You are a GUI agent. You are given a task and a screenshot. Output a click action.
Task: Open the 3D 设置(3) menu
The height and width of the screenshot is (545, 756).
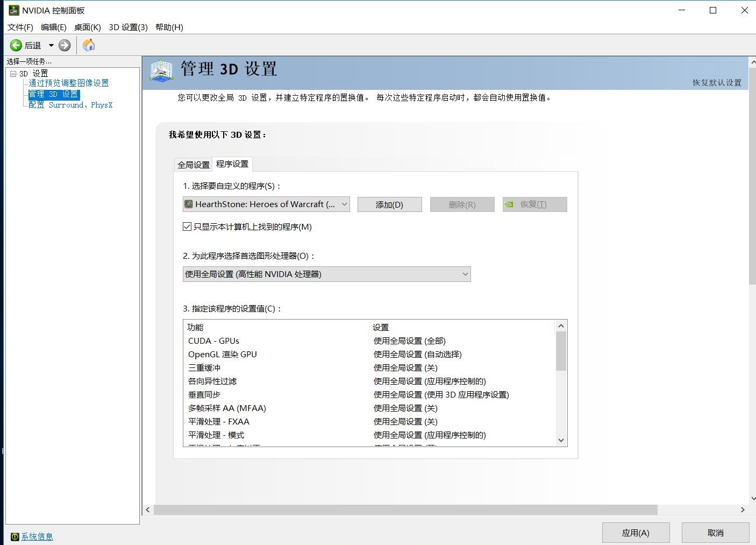(x=128, y=27)
